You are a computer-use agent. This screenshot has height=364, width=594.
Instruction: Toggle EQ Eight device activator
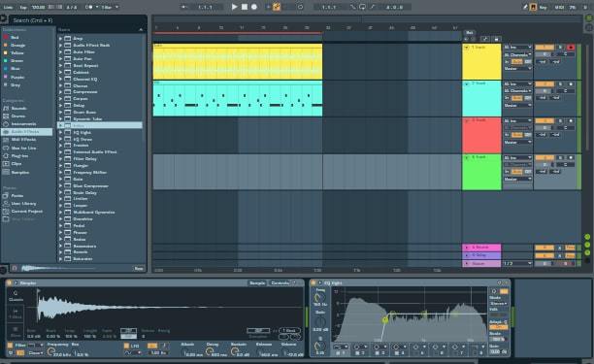tap(313, 282)
